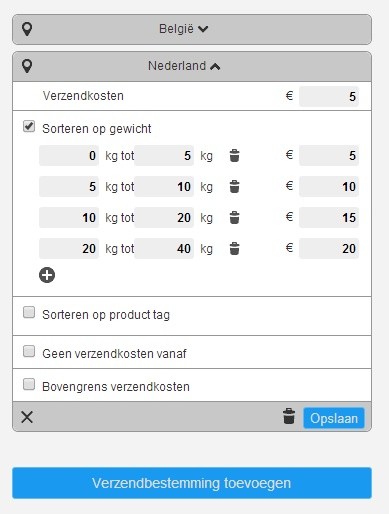The image size is (389, 514).
Task: Edit price field for 10–20 kg row
Action: point(329,218)
